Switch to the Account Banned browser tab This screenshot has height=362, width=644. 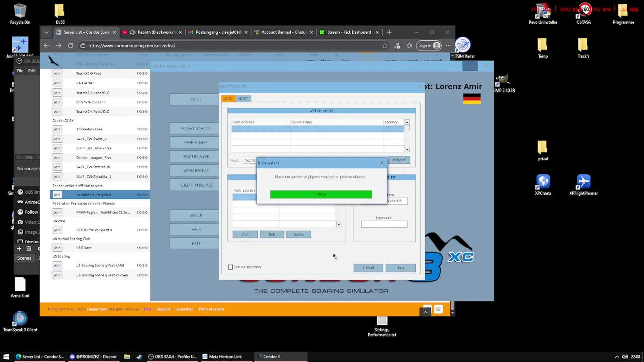(283, 32)
